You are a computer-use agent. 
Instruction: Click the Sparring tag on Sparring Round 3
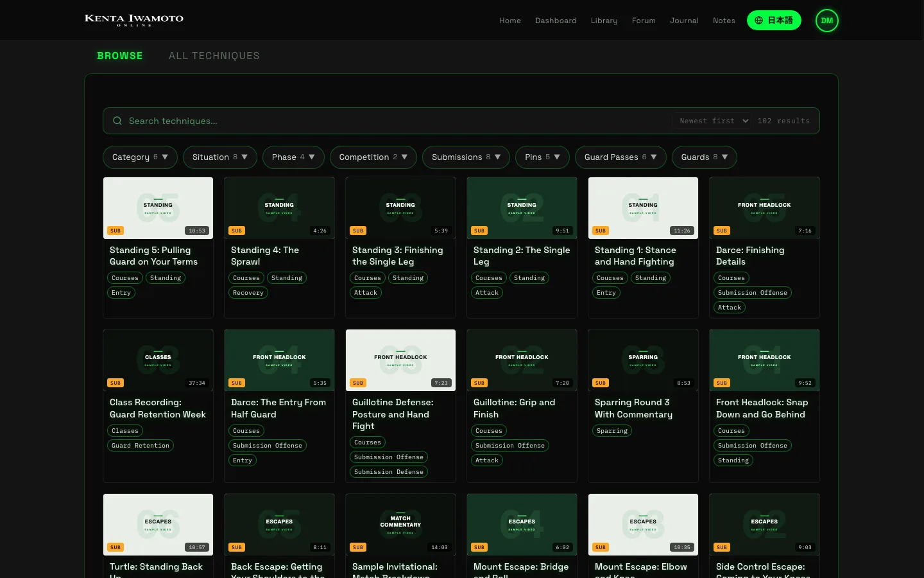click(x=612, y=431)
